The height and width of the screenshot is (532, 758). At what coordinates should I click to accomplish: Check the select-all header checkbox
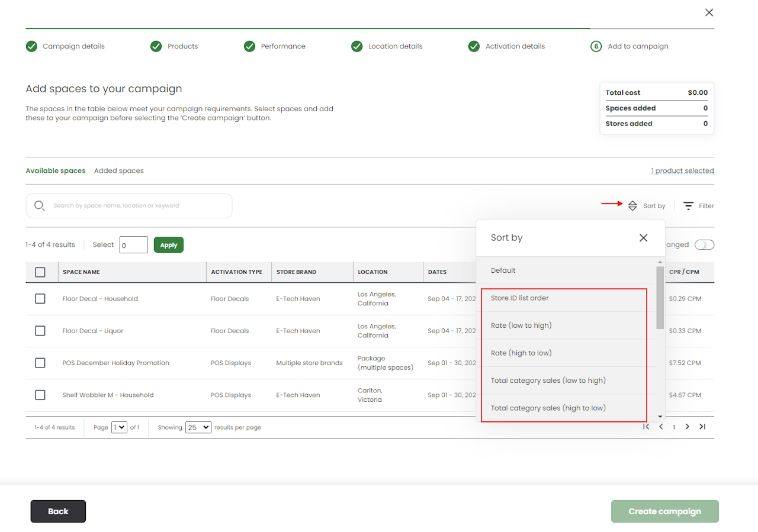[40, 272]
